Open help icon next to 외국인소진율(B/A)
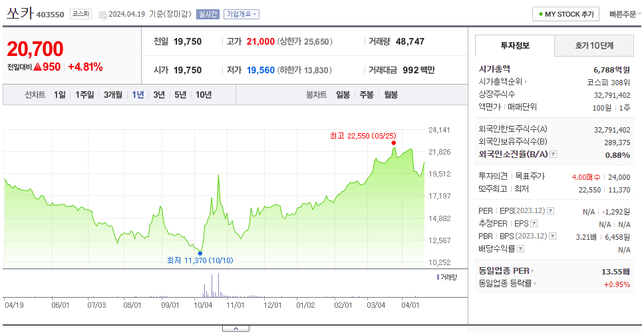Image resolution: width=644 pixels, height=333 pixels. coord(554,155)
